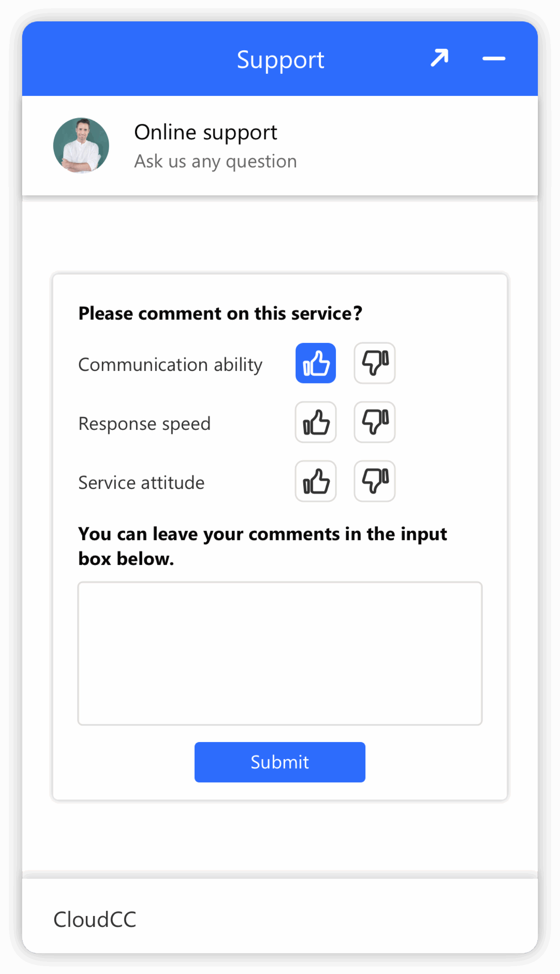Click the pop-out arrow icon in header
This screenshot has height=974, width=560.
[x=439, y=58]
